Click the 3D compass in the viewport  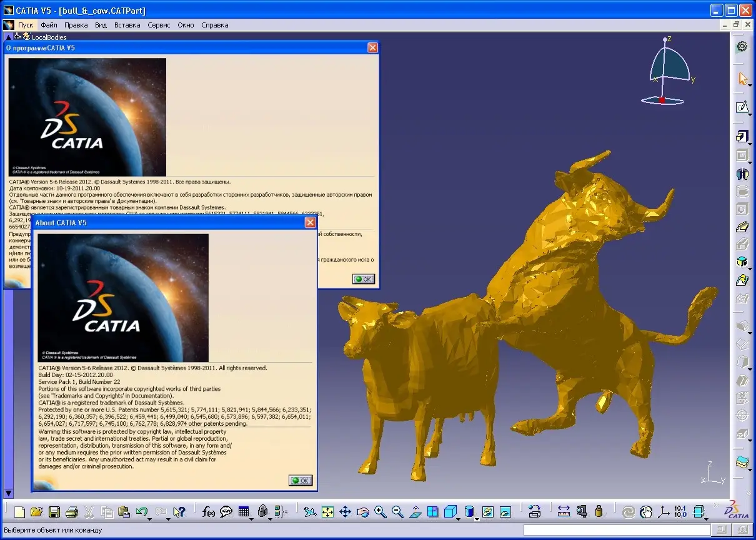pyautogui.click(x=669, y=70)
